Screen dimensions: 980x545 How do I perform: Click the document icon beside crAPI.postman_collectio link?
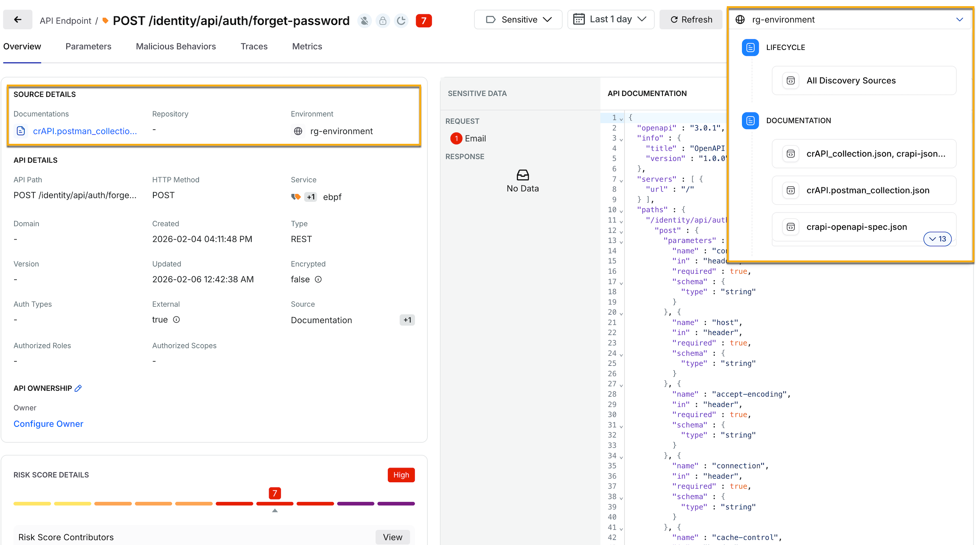(21, 131)
